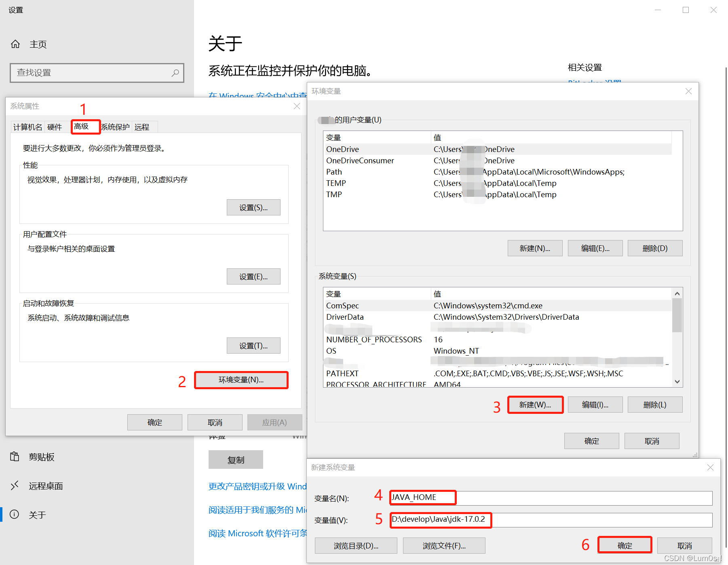
Task: Close the 新建系统变量 dialog
Action: [710, 468]
